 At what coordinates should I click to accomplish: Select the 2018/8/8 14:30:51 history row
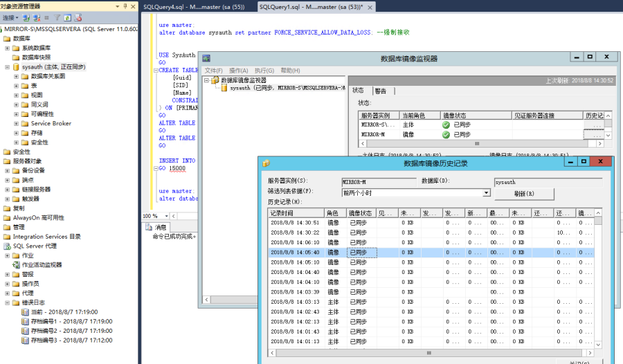click(431, 223)
